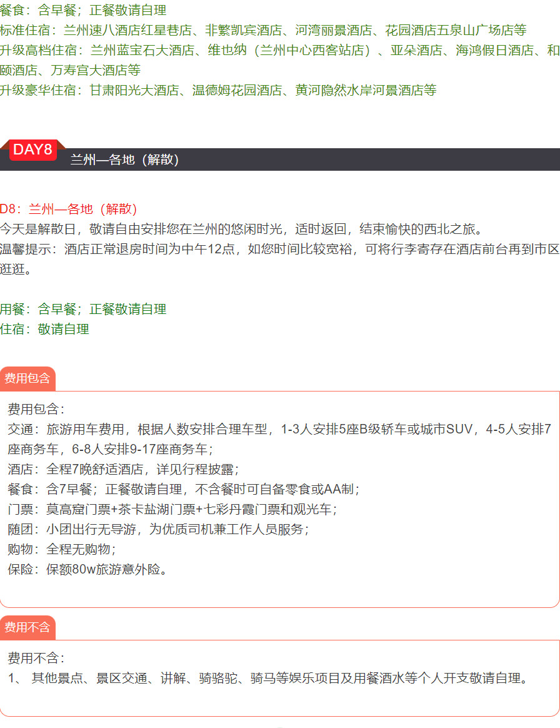560x728 pixels.
Task: Click the green line 住宿：敬请自理
Action: click(44, 329)
